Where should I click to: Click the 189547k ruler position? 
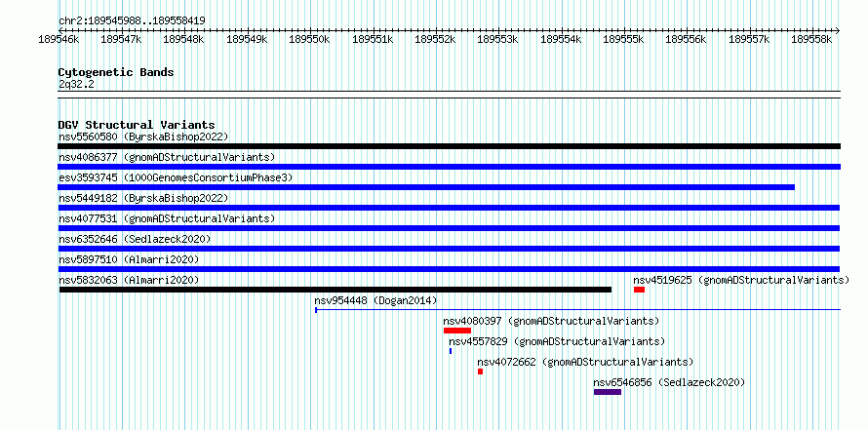[121, 39]
